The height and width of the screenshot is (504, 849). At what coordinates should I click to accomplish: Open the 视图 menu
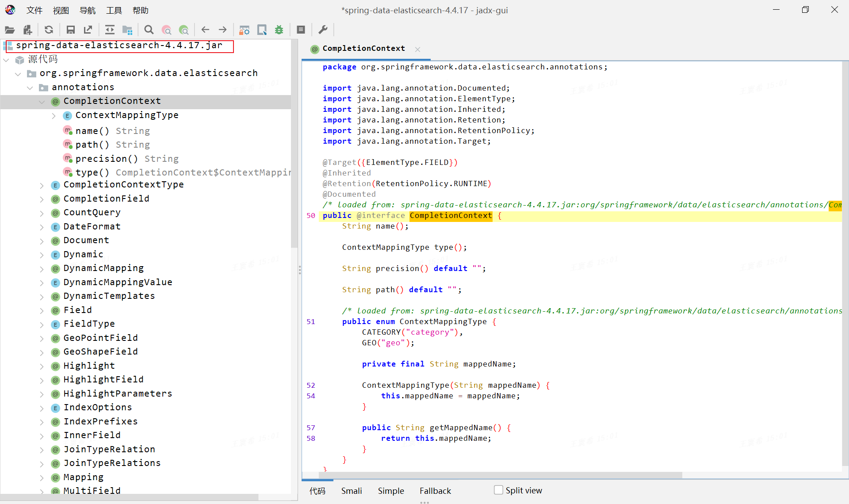pyautogui.click(x=61, y=10)
